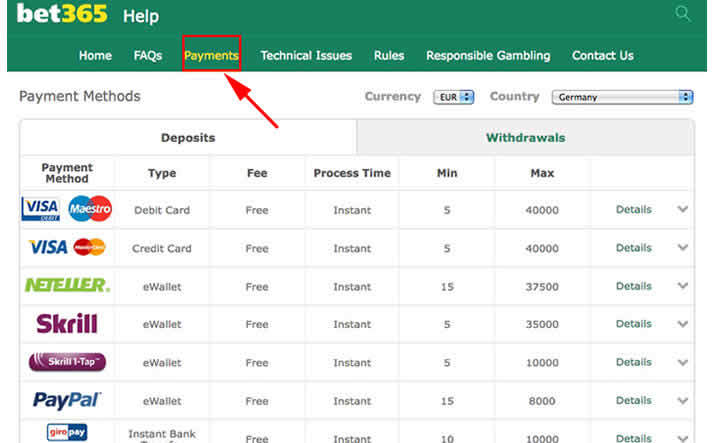
Task: Click the Min 15 value for Neteller
Action: pyautogui.click(x=447, y=287)
